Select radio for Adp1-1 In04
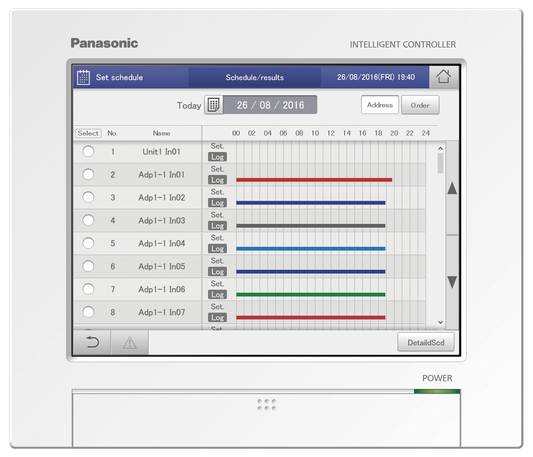 click(x=88, y=243)
